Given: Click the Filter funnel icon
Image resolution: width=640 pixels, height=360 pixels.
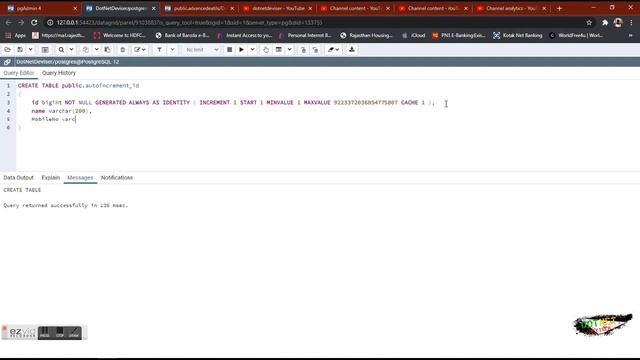Looking at the screenshot, I should [160, 49].
